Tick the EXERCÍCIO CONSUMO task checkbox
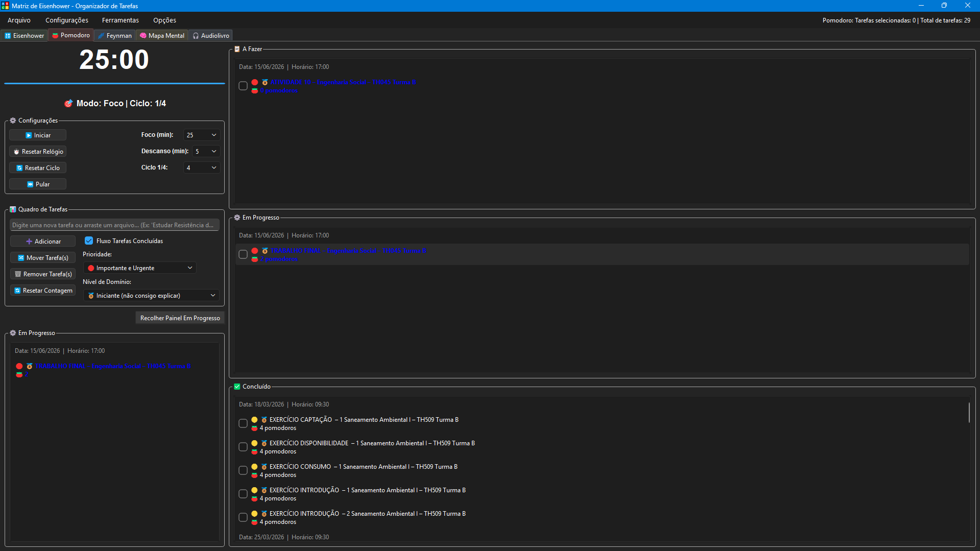This screenshot has height=551, width=980. point(243,470)
